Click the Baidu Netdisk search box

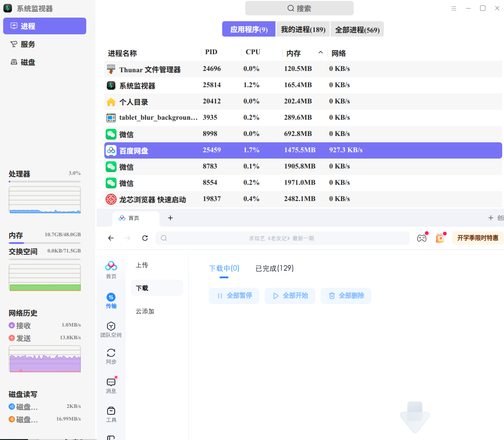[x=282, y=238]
